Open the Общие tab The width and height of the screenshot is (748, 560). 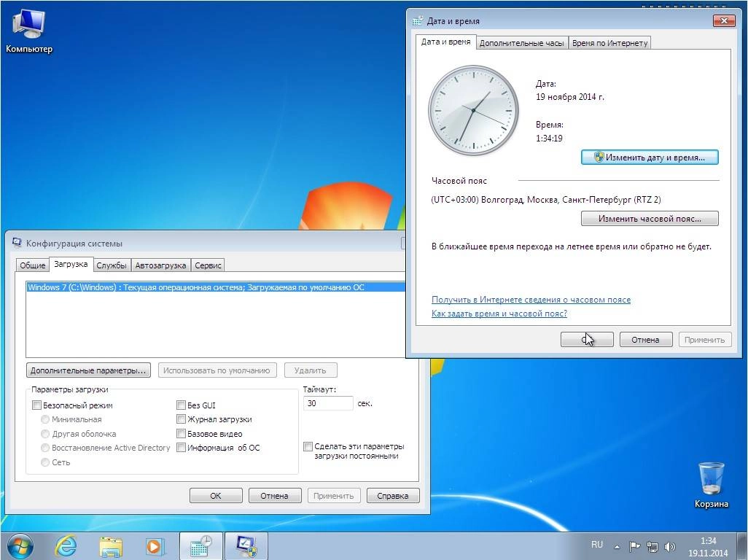(32, 265)
